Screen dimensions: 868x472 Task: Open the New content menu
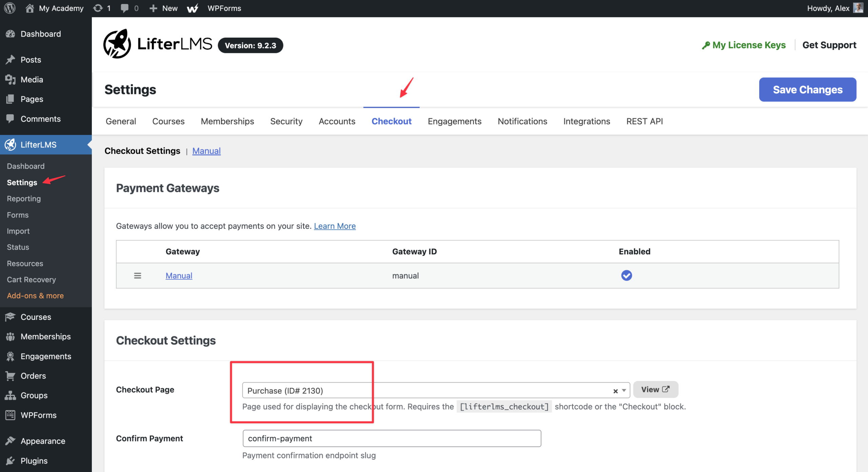pyautogui.click(x=163, y=8)
